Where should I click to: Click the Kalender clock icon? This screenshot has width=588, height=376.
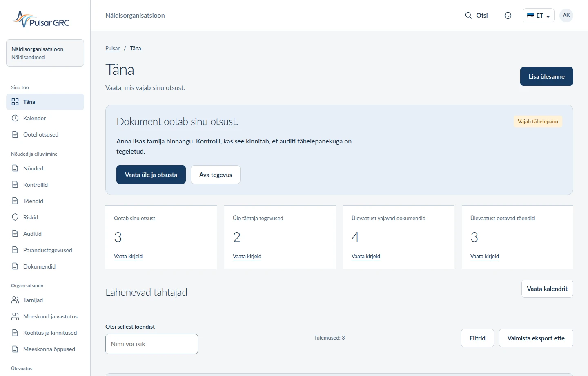coord(15,118)
